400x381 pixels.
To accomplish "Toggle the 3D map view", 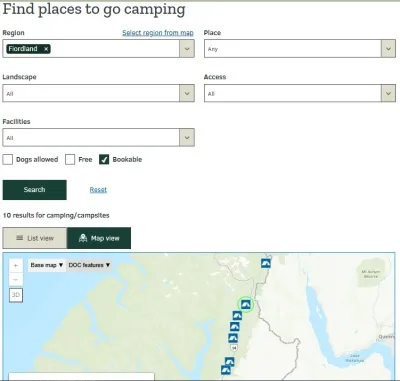I will tap(16, 295).
